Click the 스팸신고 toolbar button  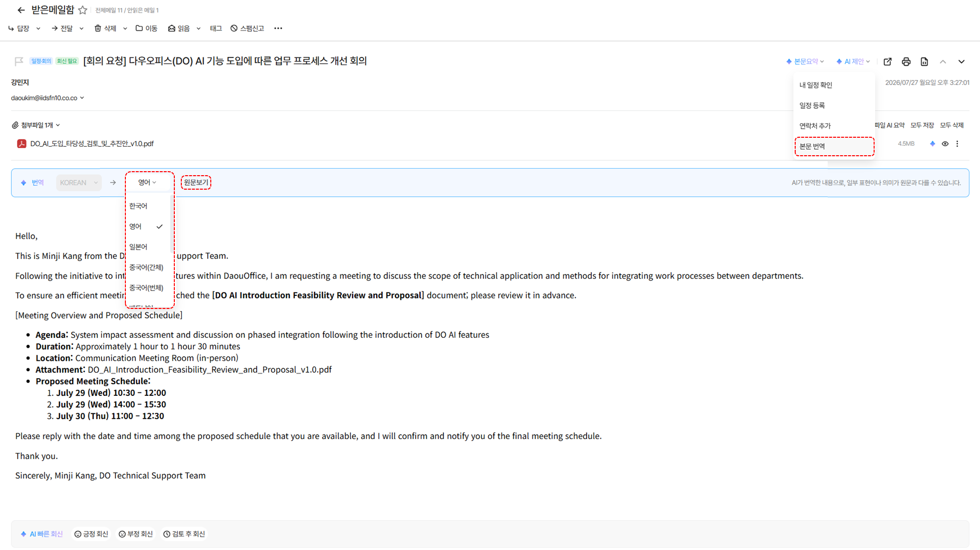(247, 28)
